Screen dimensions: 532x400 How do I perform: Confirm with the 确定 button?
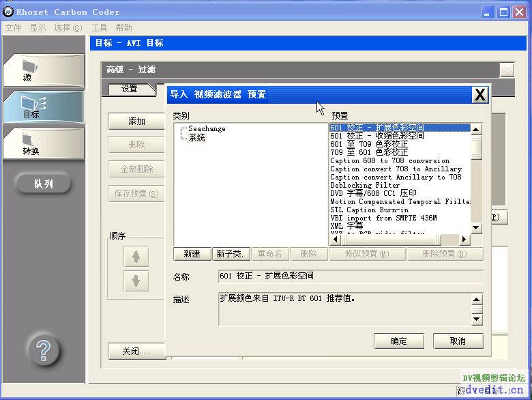399,341
